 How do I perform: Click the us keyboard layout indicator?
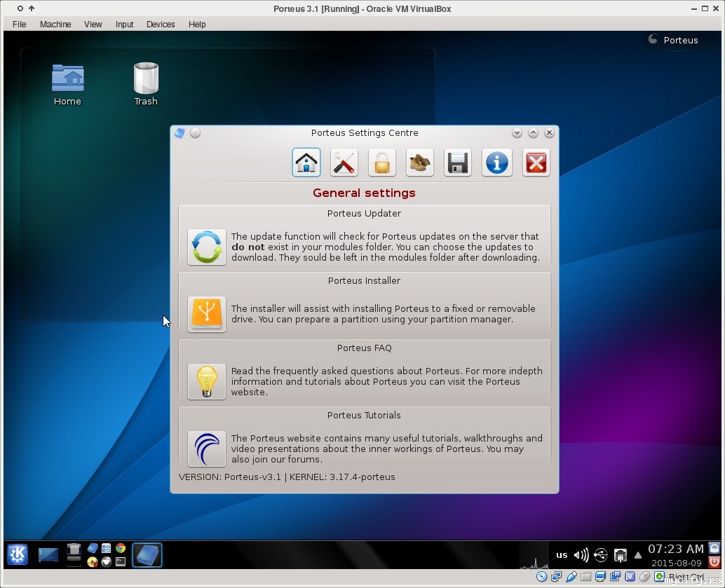point(562,555)
